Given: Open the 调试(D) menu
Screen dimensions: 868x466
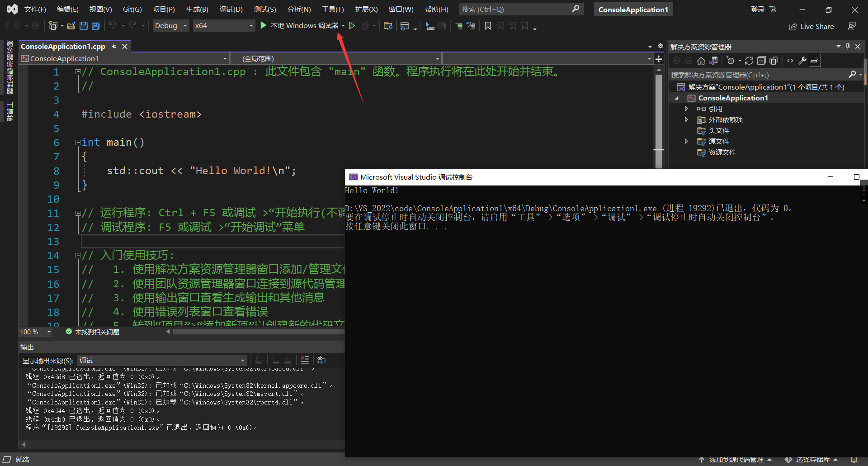Looking at the screenshot, I should click(231, 9).
